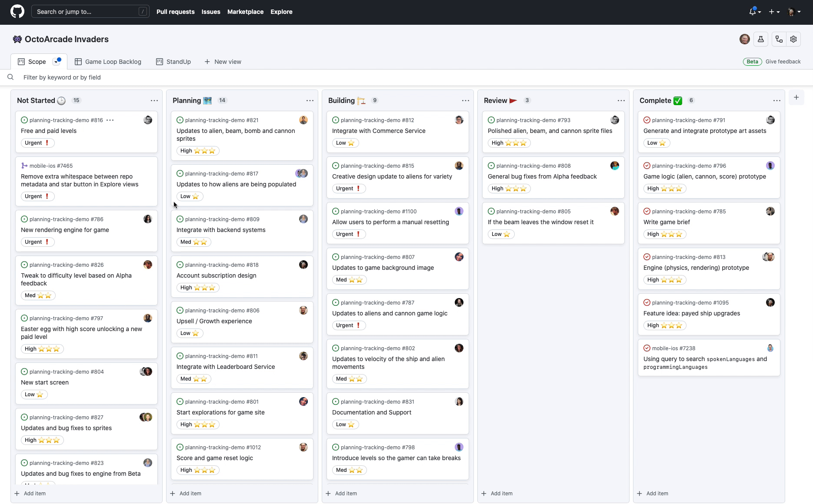This screenshot has width=813, height=504.
Task: Open the create new plus dropdown
Action: pyautogui.click(x=774, y=12)
